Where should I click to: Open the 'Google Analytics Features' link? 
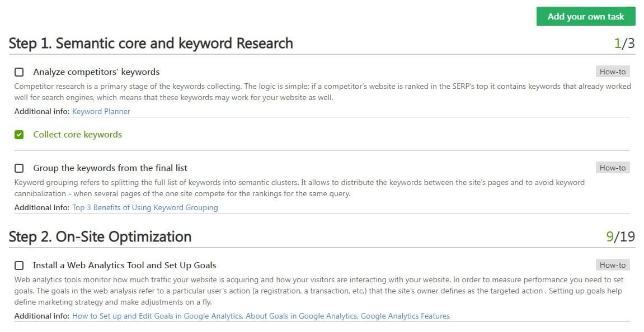405,316
